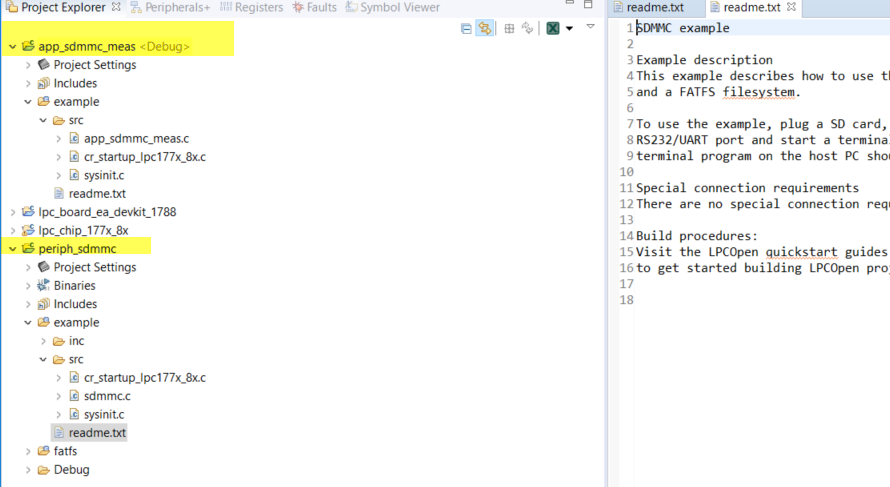Select the fatfs folder icon

[43, 451]
